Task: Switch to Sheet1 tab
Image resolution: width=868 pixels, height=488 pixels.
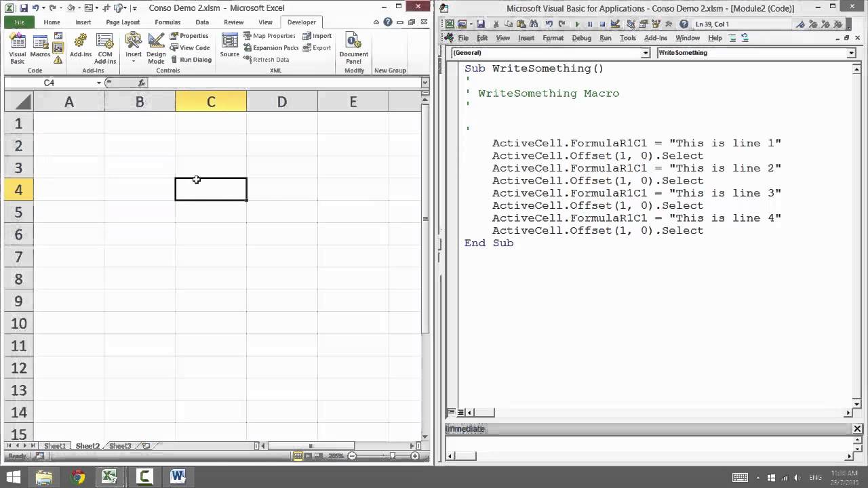Action: [x=55, y=446]
